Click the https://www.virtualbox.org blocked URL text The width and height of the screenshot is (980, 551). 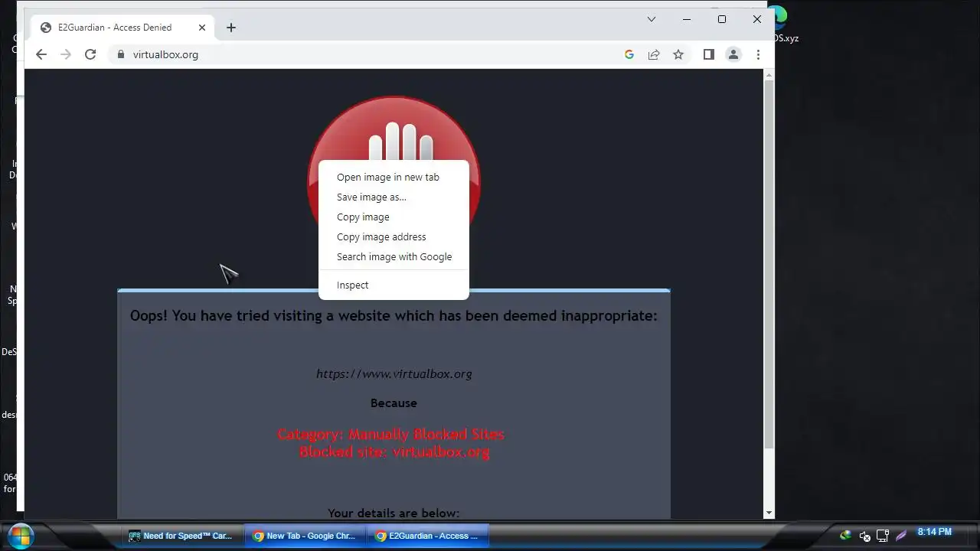(394, 373)
